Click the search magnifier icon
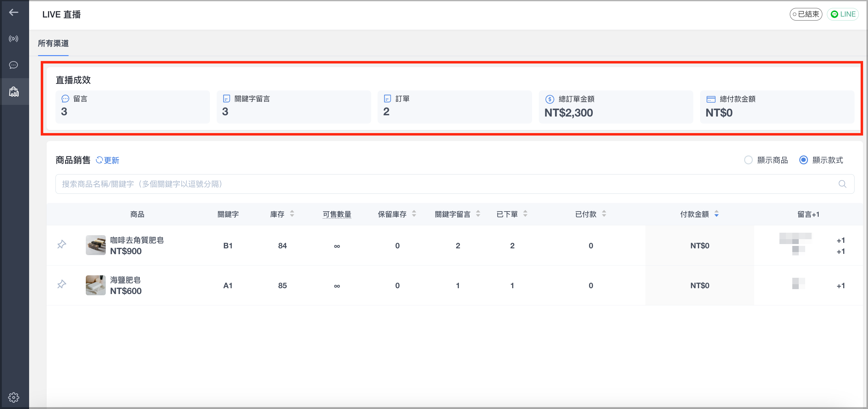868x409 pixels. [842, 184]
